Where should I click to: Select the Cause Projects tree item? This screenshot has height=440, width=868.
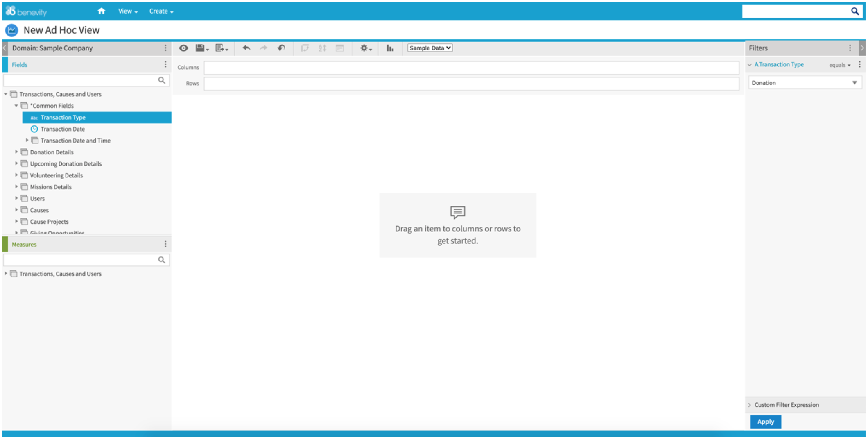(x=49, y=221)
